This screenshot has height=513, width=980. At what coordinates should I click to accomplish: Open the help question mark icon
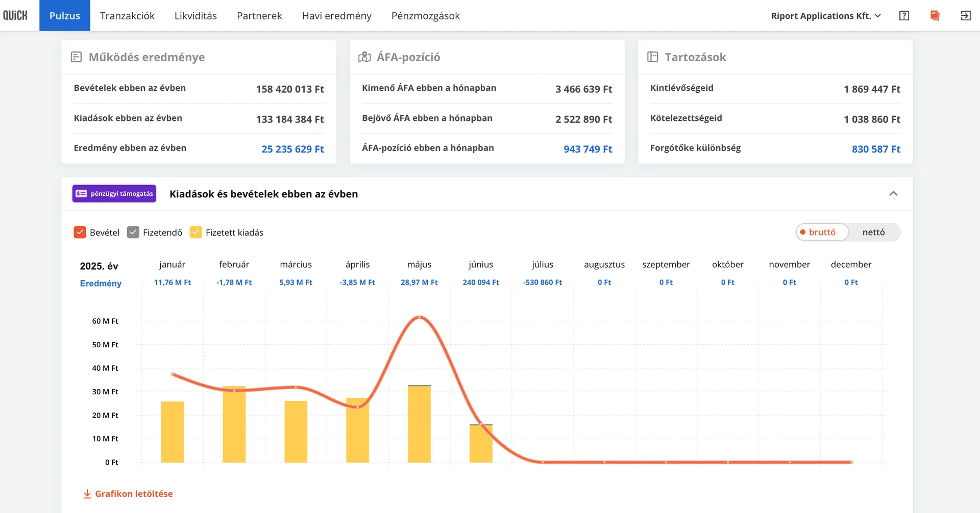point(904,16)
